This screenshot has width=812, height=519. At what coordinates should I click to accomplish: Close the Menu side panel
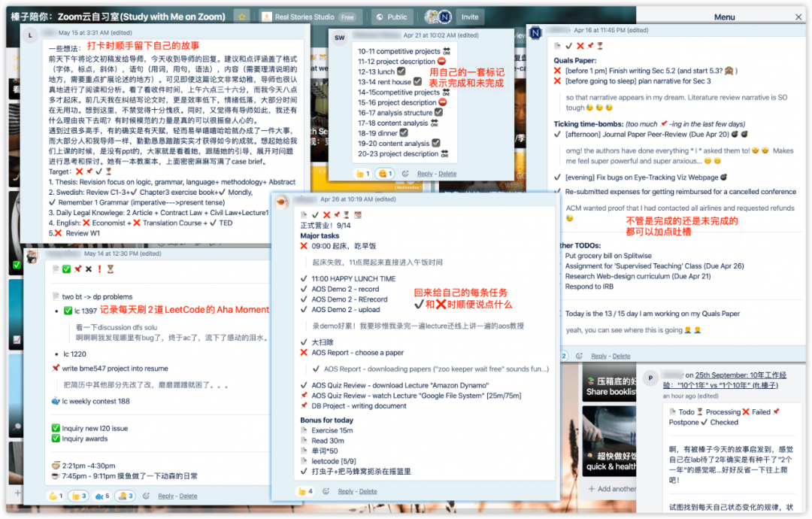(798, 17)
